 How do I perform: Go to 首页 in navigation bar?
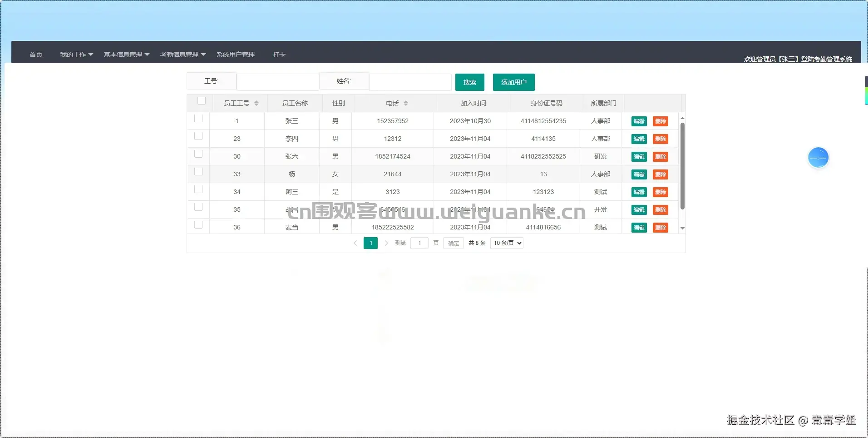tap(36, 55)
